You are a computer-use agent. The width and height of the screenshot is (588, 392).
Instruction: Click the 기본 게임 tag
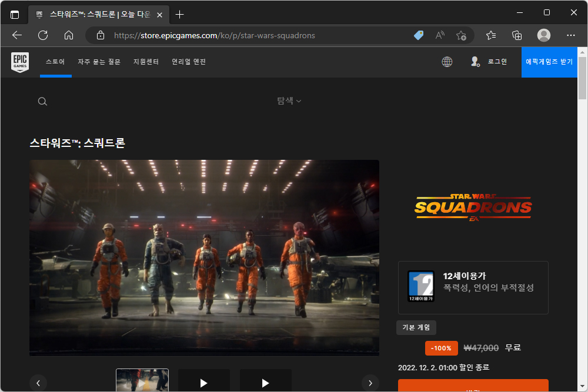point(416,327)
